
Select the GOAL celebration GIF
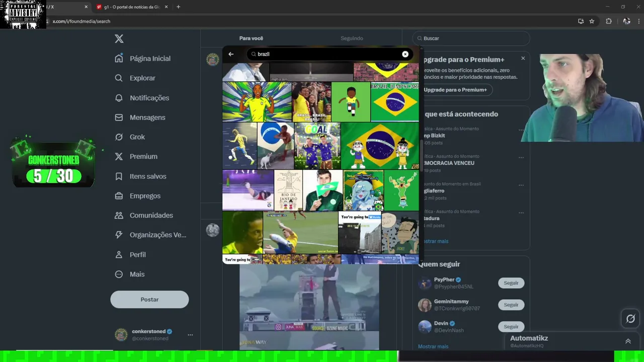click(317, 146)
